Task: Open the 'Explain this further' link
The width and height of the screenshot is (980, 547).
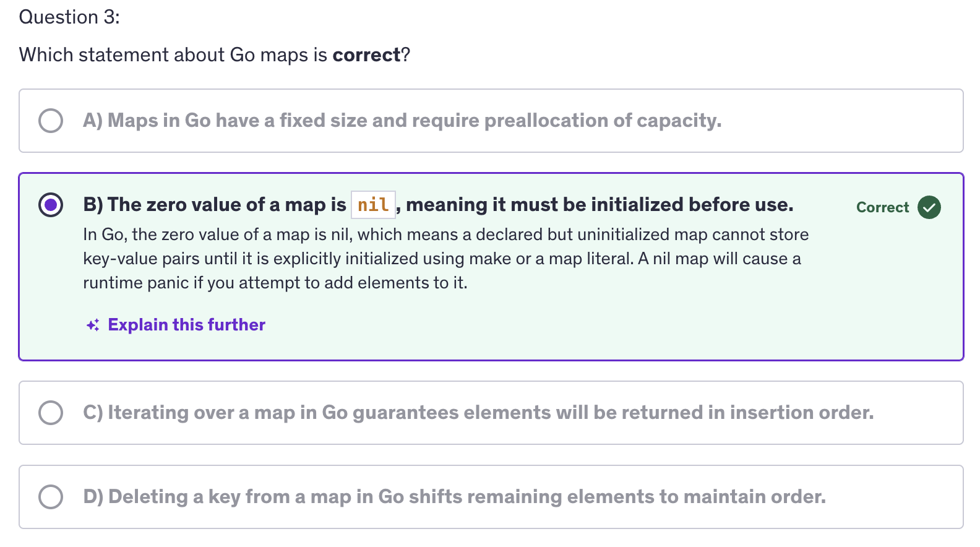Action: 186,325
